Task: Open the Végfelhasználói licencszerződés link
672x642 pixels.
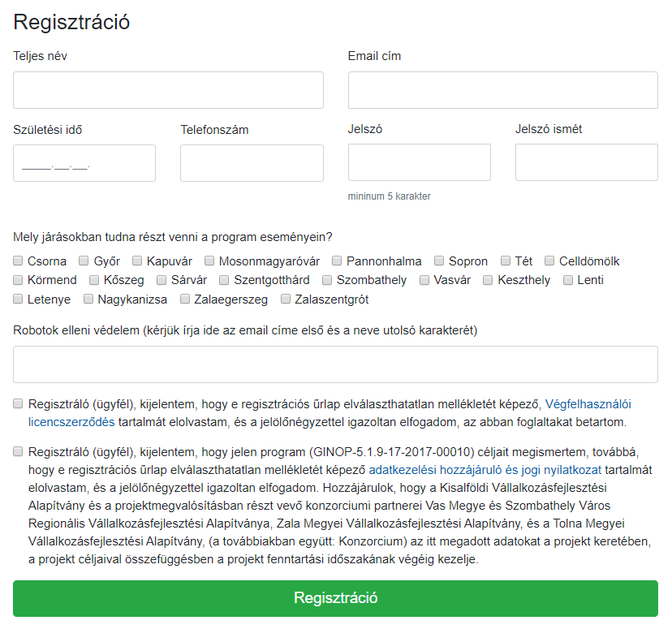Action: pyautogui.click(x=588, y=403)
